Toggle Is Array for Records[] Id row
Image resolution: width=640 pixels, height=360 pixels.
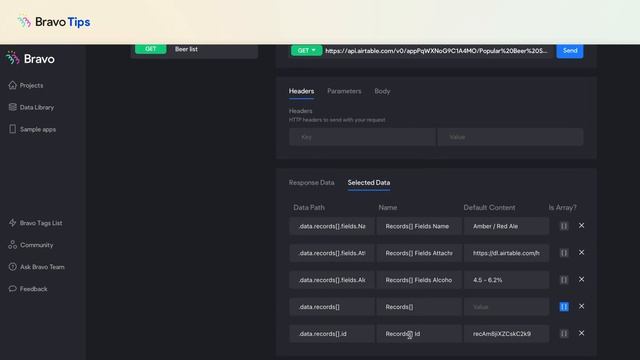[564, 334]
